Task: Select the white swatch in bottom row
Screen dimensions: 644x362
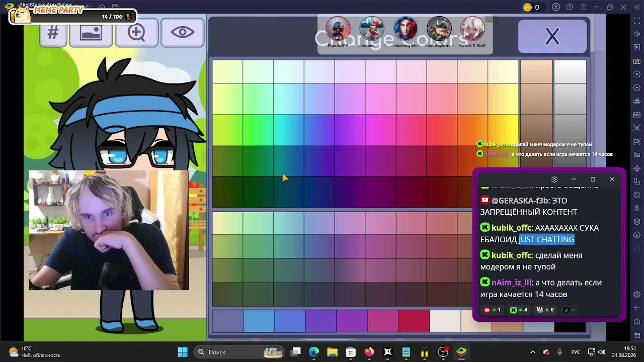Action: click(445, 321)
